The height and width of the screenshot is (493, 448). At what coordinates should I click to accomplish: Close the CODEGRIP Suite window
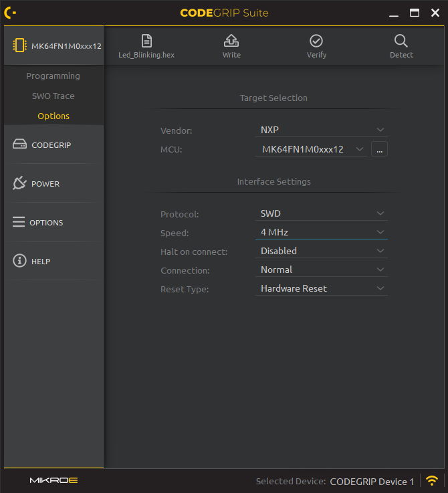[435, 13]
